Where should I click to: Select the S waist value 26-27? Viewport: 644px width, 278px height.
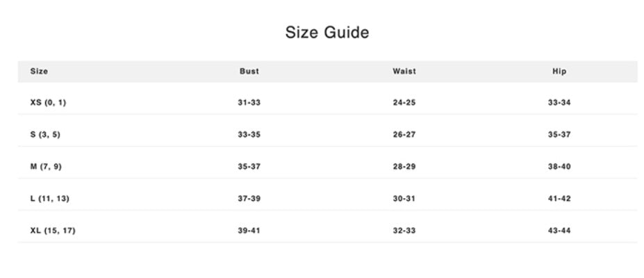click(404, 135)
